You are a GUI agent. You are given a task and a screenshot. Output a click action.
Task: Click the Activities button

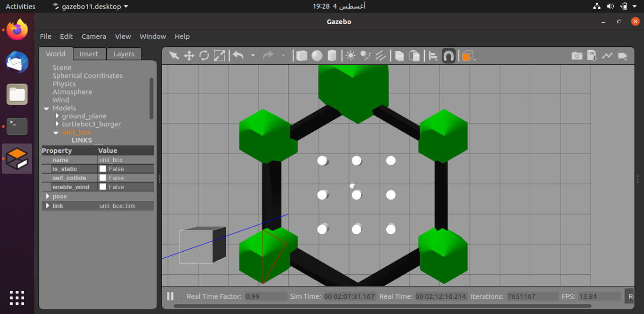click(x=21, y=7)
